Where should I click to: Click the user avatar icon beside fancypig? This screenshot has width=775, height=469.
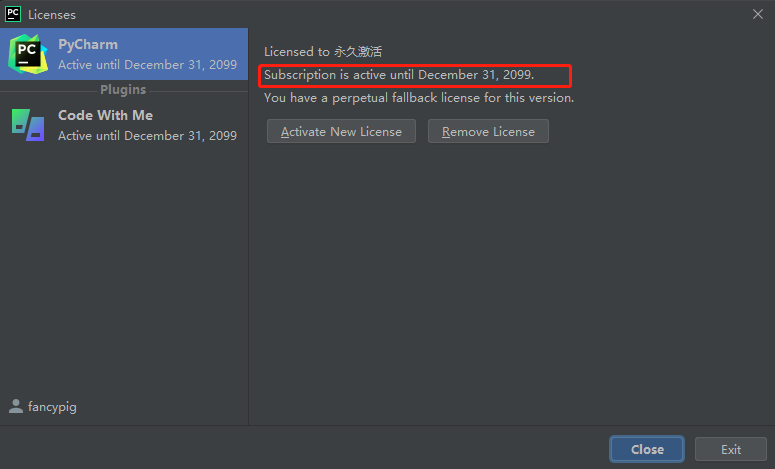[16, 407]
